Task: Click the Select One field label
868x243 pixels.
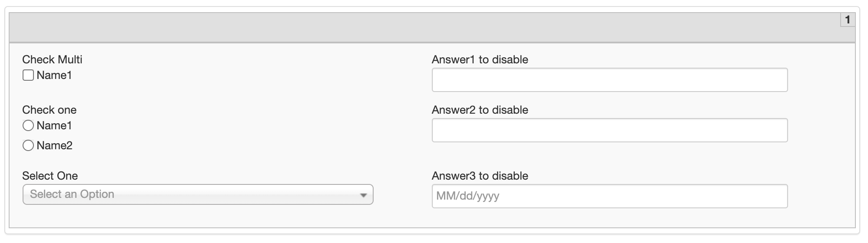Action: [50, 176]
